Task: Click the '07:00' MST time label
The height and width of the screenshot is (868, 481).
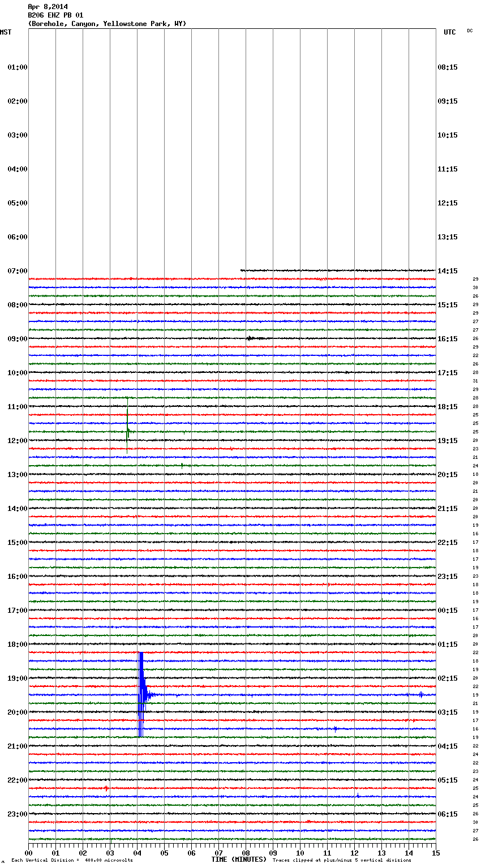Action: pyautogui.click(x=18, y=271)
